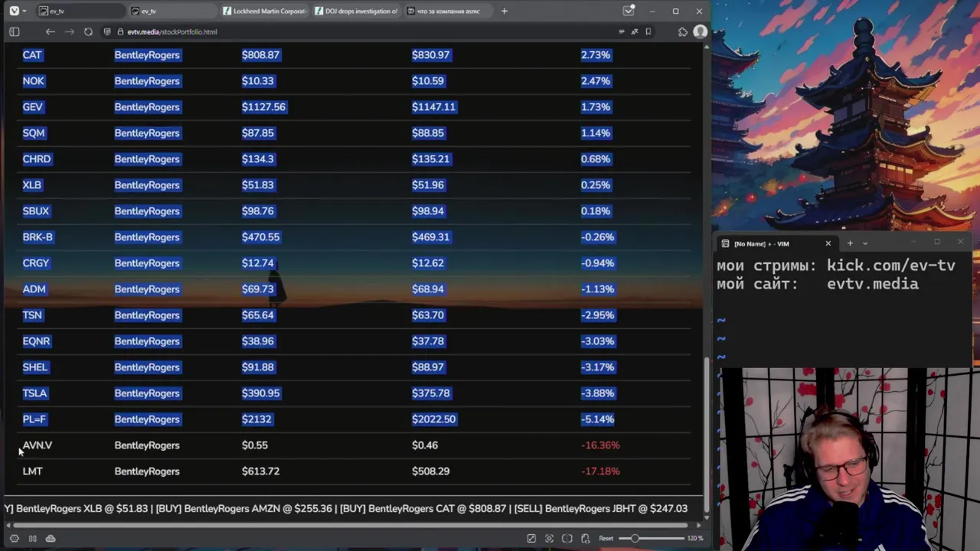Go back with the back arrow
The image size is (980, 551).
click(x=50, y=31)
